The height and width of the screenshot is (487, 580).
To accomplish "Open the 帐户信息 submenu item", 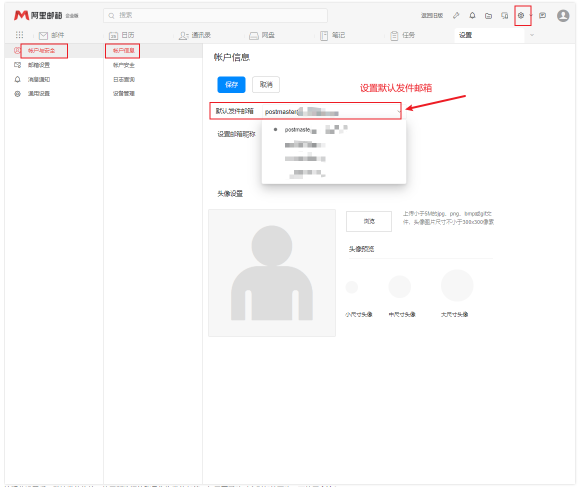I will pos(124,51).
